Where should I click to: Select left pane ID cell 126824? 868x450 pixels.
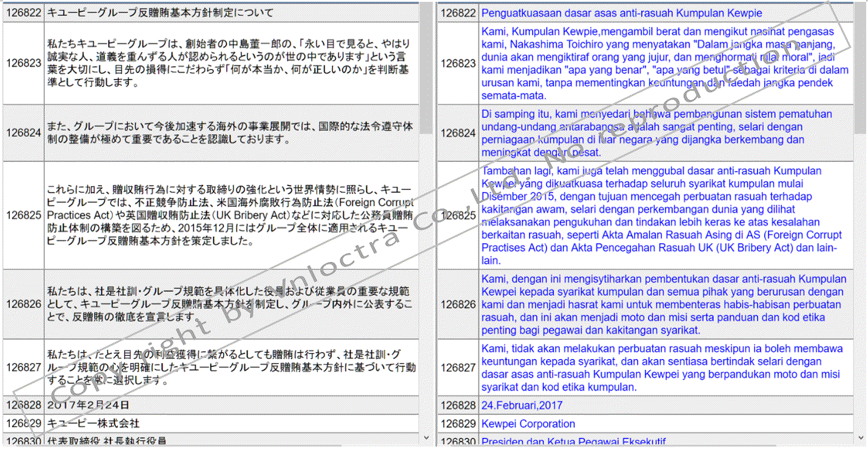tap(24, 133)
